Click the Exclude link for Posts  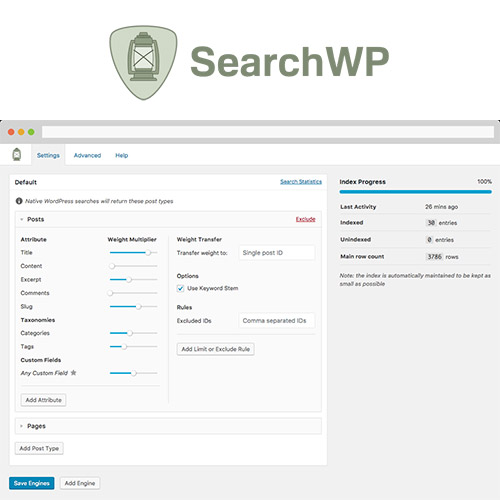click(x=306, y=219)
